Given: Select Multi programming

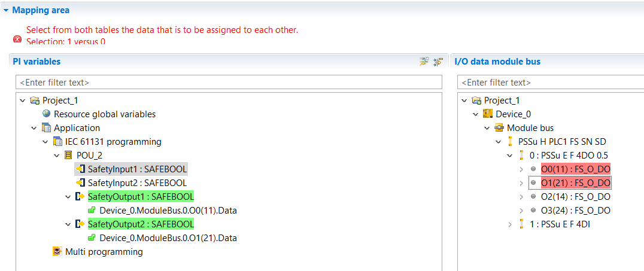Looking at the screenshot, I should click(104, 252).
